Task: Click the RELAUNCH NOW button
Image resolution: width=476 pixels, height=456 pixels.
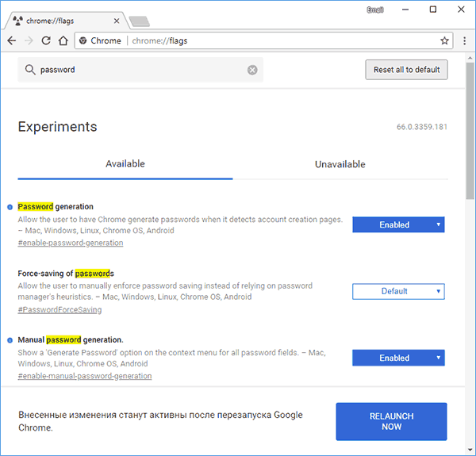Action: pyautogui.click(x=391, y=421)
